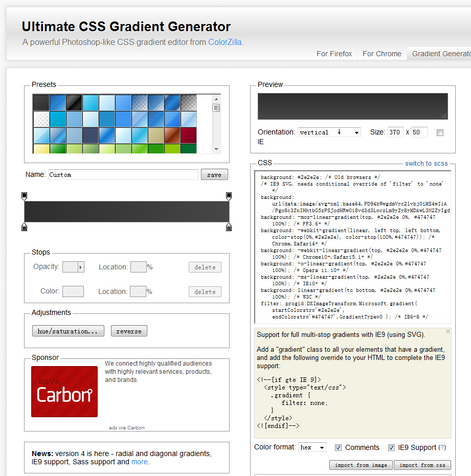Click the 'filter: none;' code line
471x476 pixels.
point(305,403)
